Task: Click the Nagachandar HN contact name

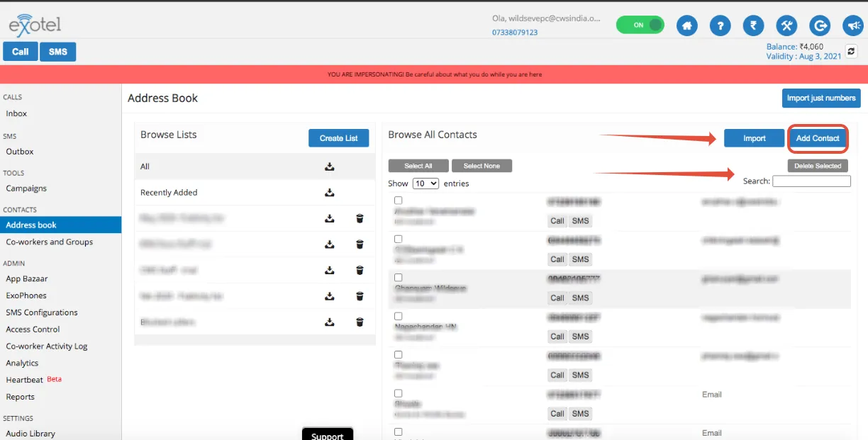Action: pyautogui.click(x=425, y=327)
